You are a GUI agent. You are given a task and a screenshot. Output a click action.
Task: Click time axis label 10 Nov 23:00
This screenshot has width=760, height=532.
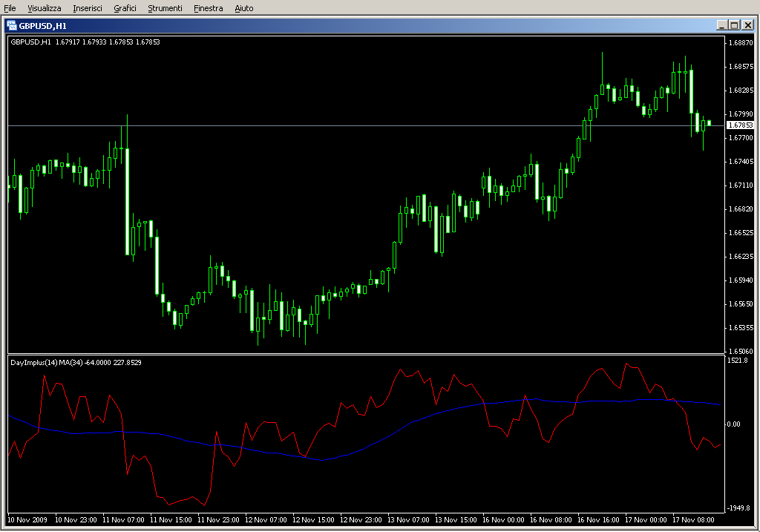(x=76, y=520)
